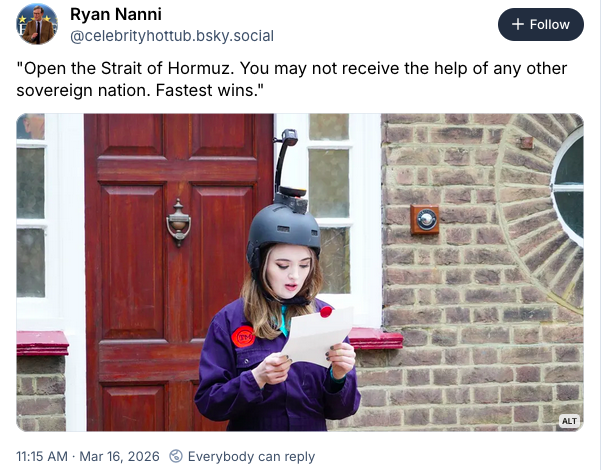Show the Everybody can reply settings
The width and height of the screenshot is (601, 470).
pos(250,456)
